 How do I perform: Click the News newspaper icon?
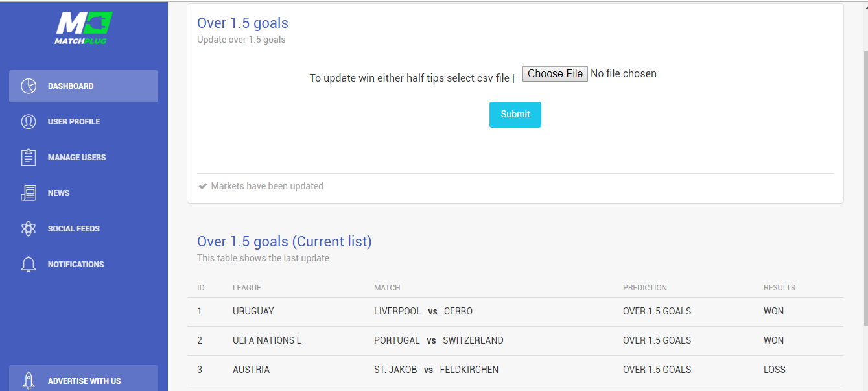29,193
